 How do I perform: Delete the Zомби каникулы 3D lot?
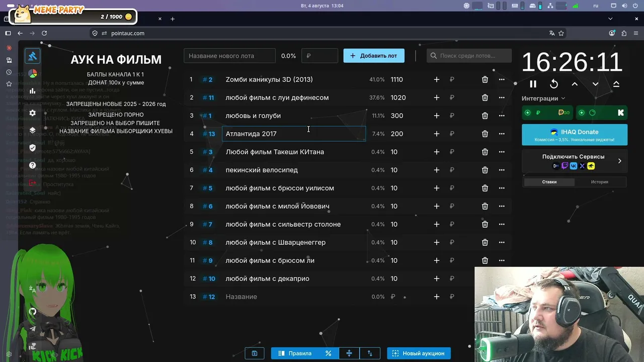(485, 79)
